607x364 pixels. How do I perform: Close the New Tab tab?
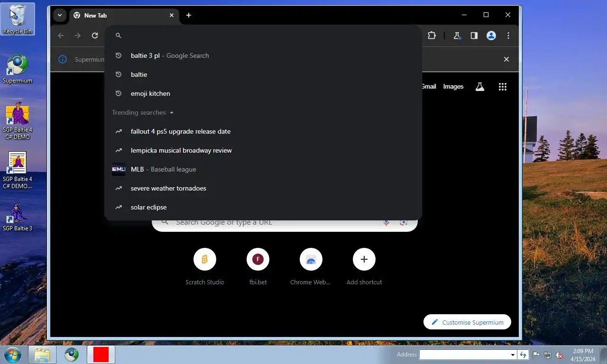(172, 15)
